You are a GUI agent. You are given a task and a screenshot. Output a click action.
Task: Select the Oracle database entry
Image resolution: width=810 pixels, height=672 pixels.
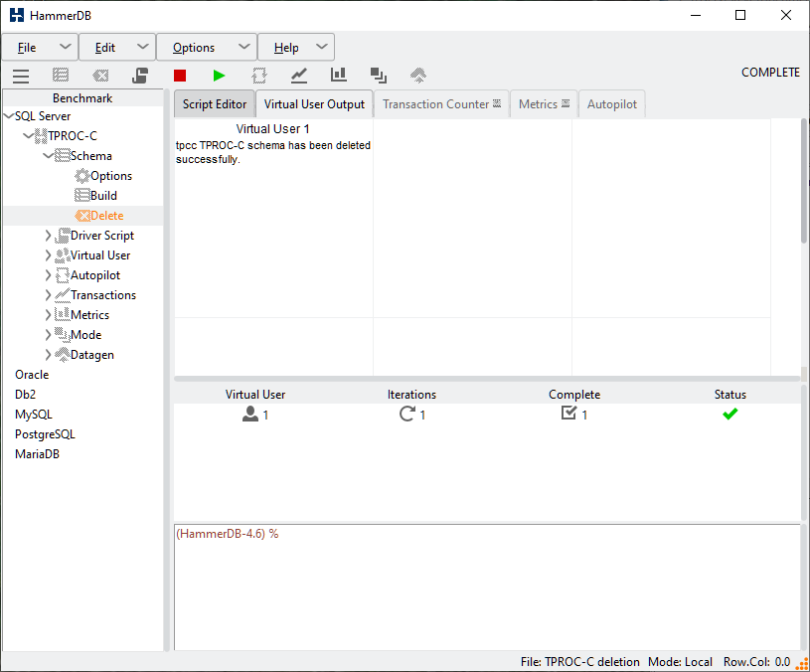[x=32, y=375]
